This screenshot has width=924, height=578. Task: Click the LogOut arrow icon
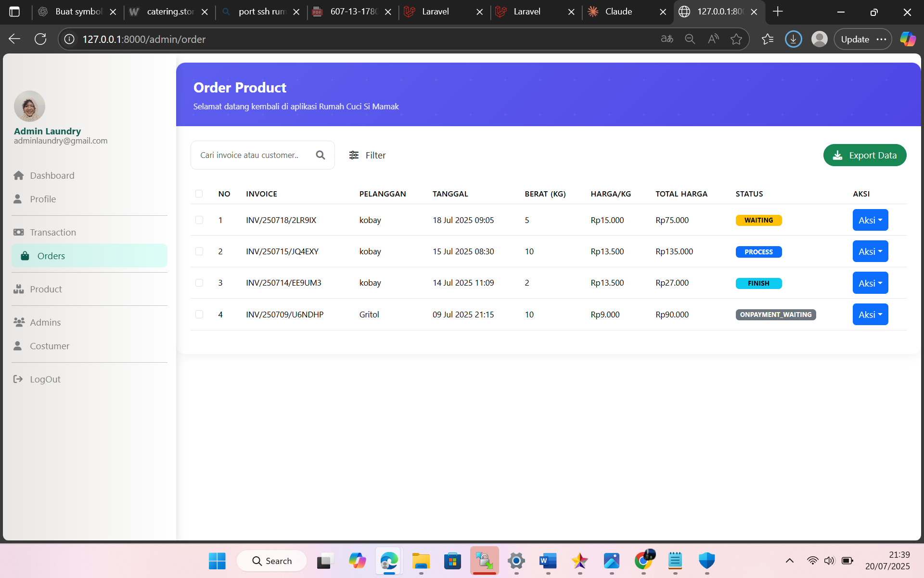click(x=18, y=379)
